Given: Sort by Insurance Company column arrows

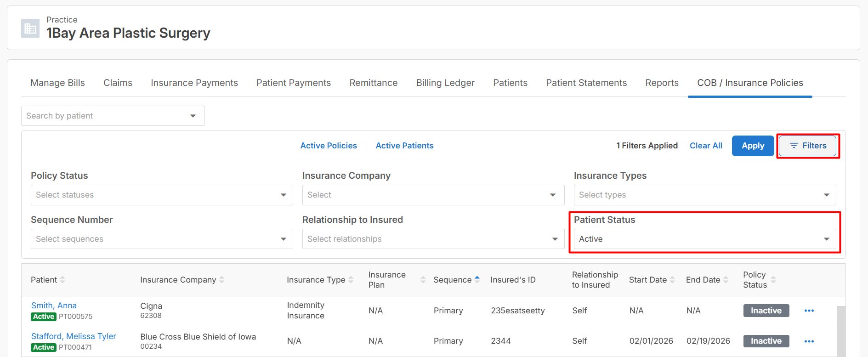Looking at the screenshot, I should click(x=221, y=279).
